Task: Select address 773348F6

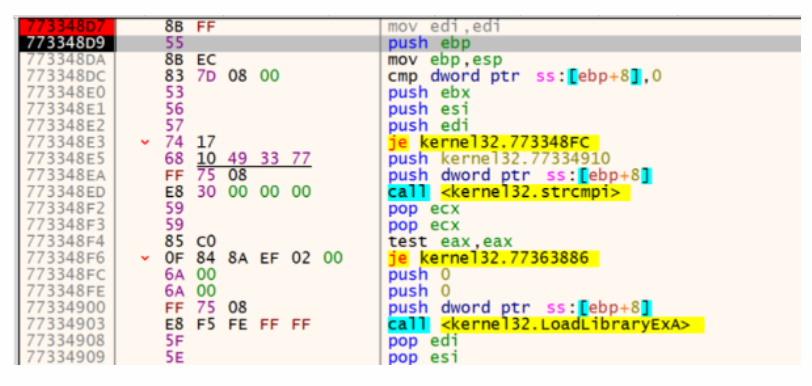Action: point(66,258)
